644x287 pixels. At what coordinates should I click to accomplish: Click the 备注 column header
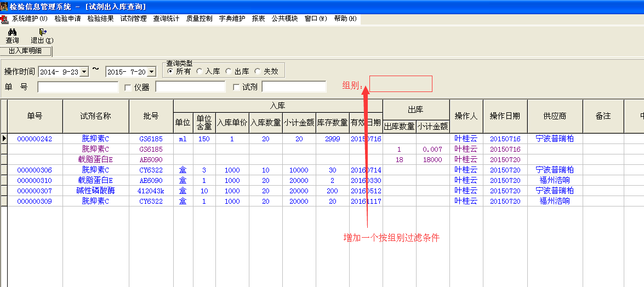pos(603,116)
